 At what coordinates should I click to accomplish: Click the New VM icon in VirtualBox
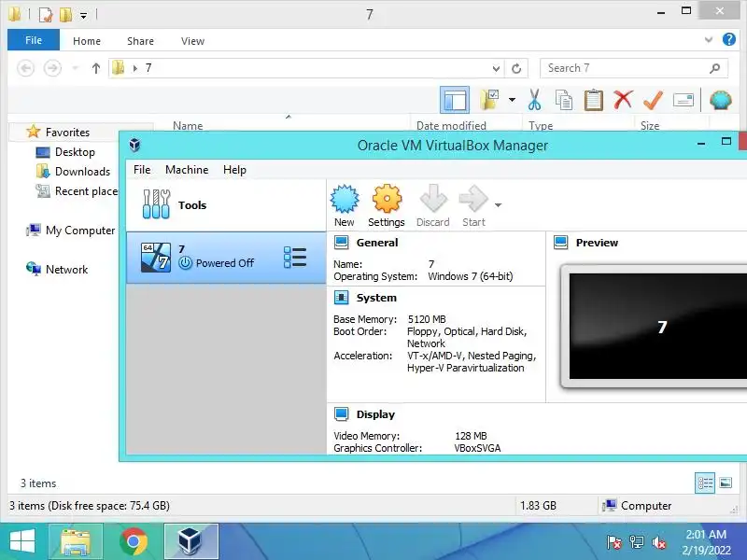point(345,199)
